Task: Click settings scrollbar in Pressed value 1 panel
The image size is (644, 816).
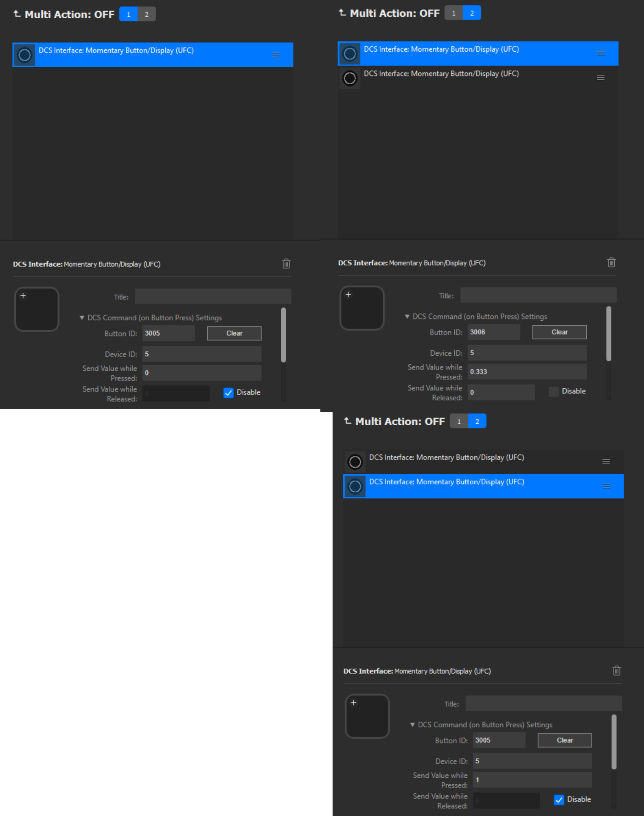Action: (x=614, y=742)
